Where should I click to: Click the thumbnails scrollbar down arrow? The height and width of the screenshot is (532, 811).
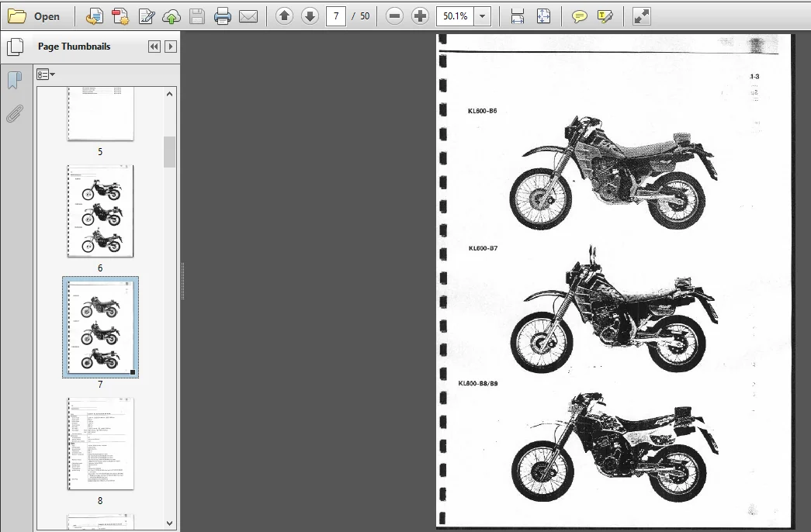pos(170,523)
